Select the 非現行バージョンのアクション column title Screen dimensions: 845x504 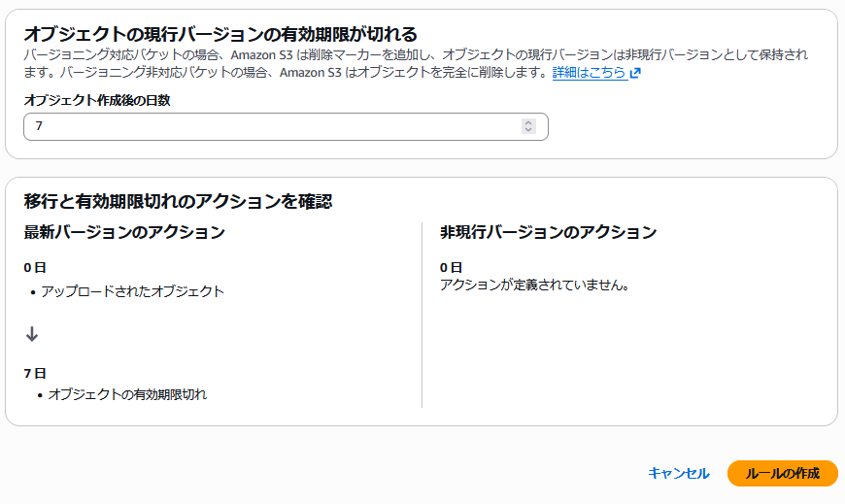[548, 232]
